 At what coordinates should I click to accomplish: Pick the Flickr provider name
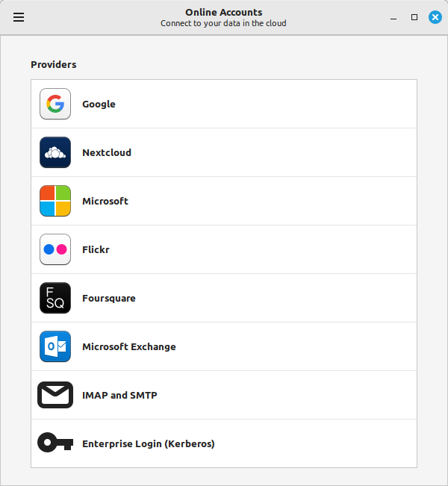tap(96, 250)
